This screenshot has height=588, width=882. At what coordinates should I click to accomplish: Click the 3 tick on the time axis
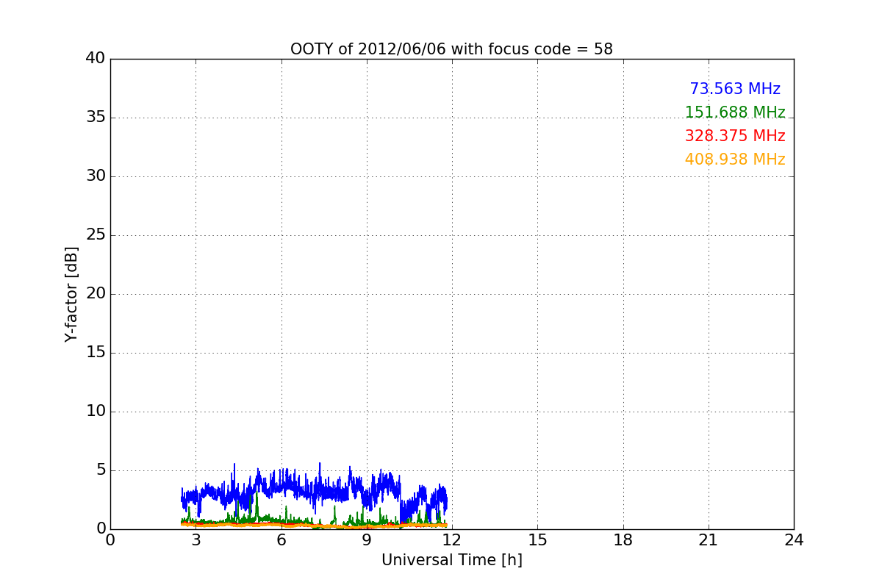coord(196,540)
